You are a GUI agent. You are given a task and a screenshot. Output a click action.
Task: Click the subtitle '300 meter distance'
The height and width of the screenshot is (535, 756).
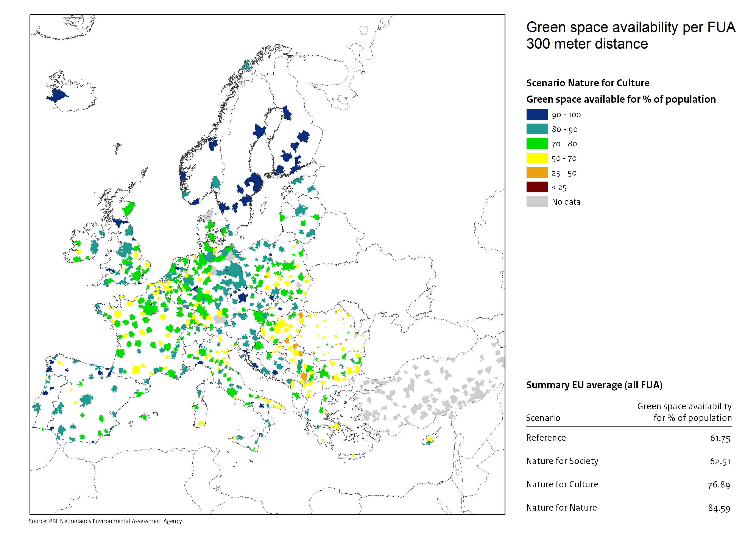tap(587, 44)
